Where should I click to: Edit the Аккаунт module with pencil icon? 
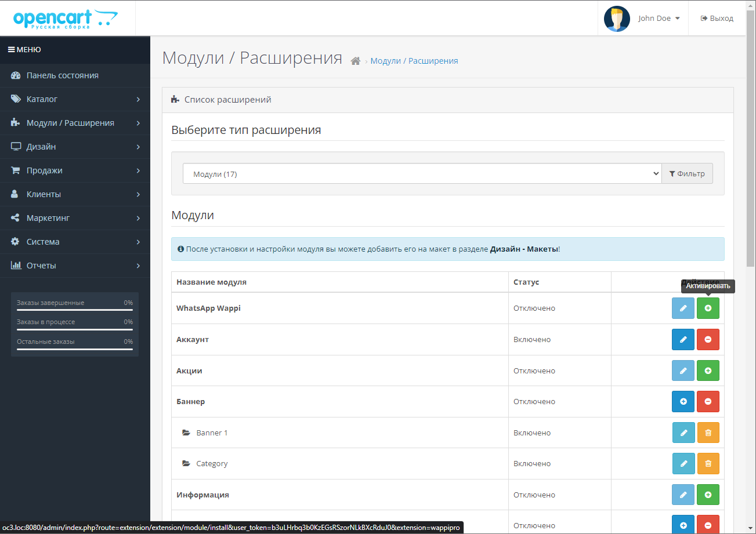click(x=683, y=340)
